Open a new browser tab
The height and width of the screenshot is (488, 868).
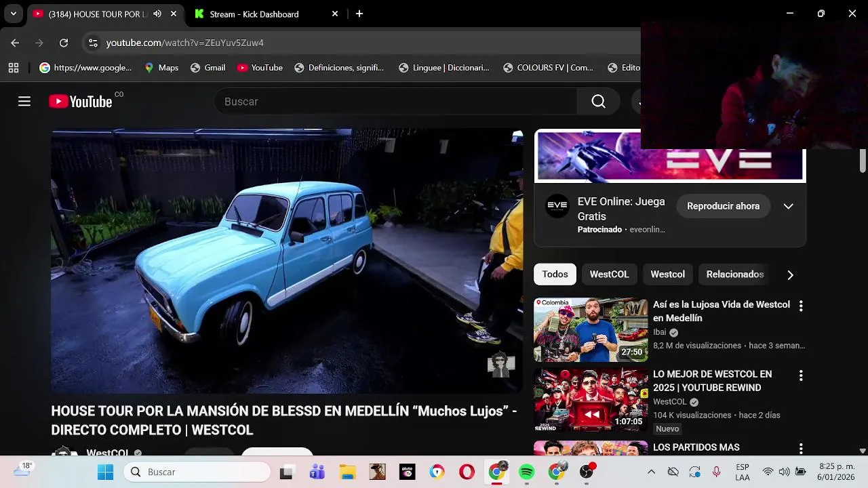point(359,14)
